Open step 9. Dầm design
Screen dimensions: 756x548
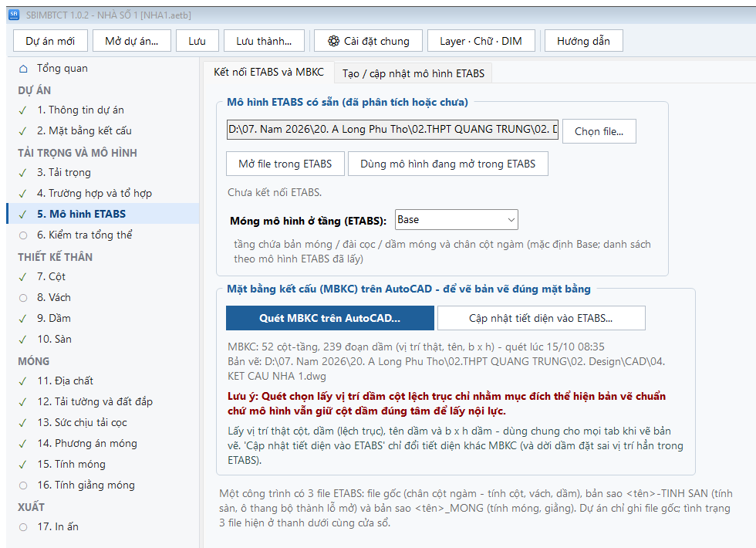click(x=103, y=318)
